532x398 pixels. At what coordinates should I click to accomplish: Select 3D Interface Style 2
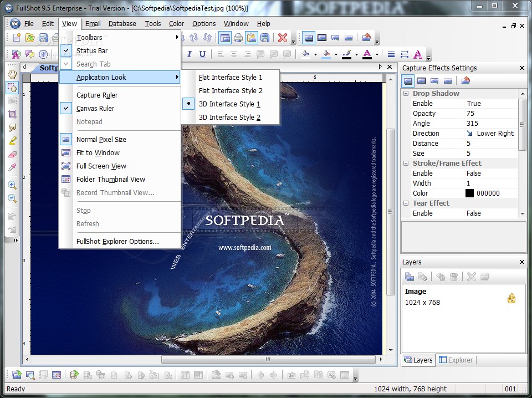231,118
